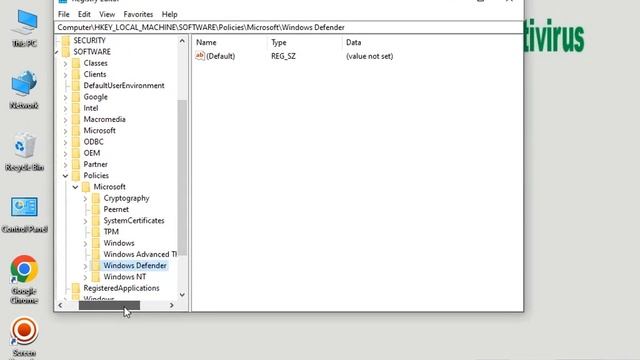Open This PC desktop icon
The width and height of the screenshot is (640, 360).
24,28
